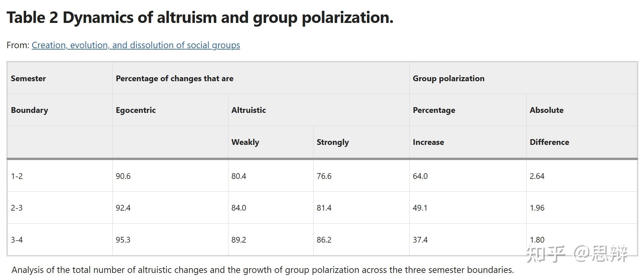The image size is (644, 280).
Task: Select the 'Weakly' column header
Action: [245, 142]
